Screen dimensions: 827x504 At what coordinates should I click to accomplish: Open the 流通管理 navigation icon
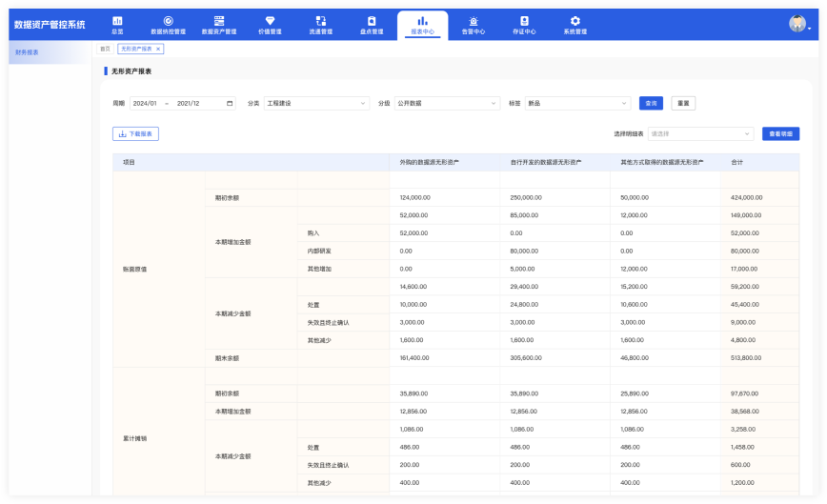point(321,20)
